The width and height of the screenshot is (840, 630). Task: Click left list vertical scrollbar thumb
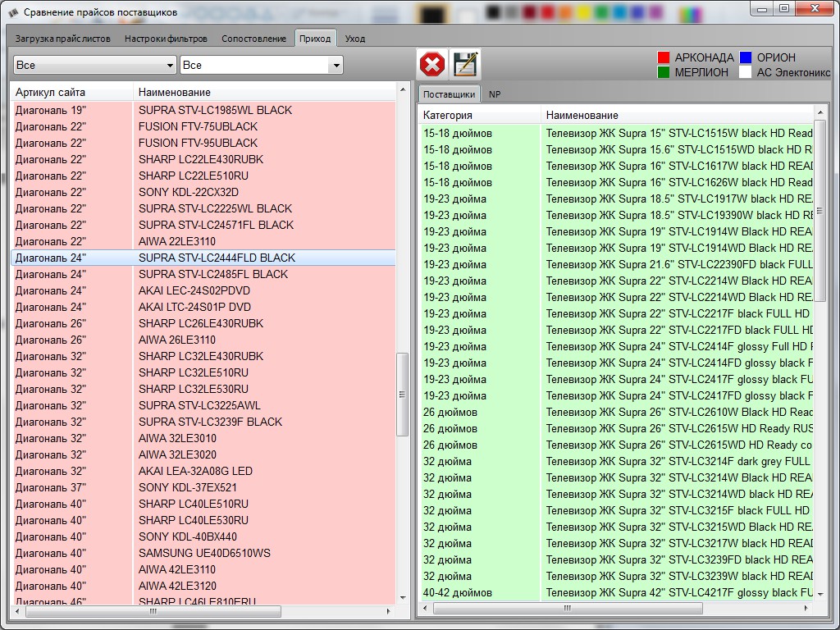click(x=402, y=395)
